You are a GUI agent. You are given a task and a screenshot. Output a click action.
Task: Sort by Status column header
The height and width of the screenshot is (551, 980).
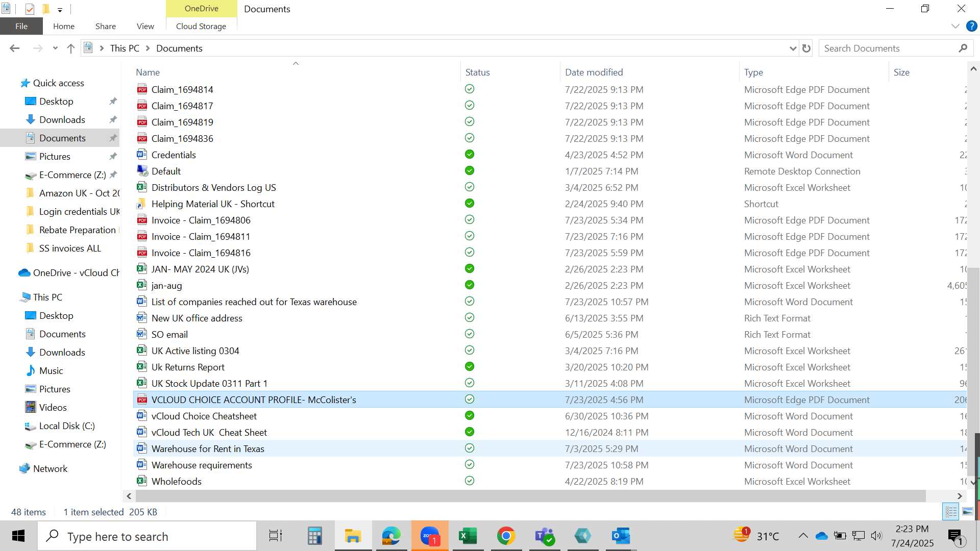pos(477,72)
